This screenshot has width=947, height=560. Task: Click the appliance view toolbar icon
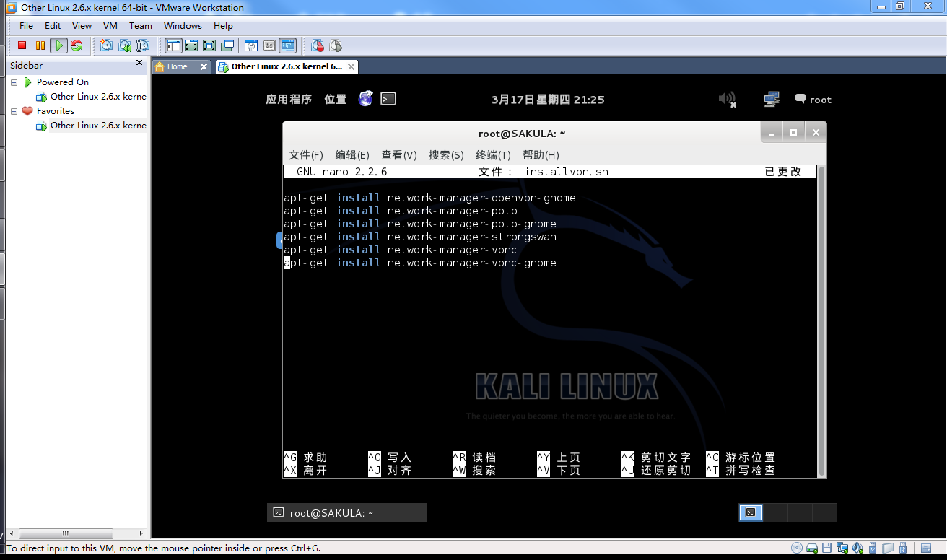(269, 45)
